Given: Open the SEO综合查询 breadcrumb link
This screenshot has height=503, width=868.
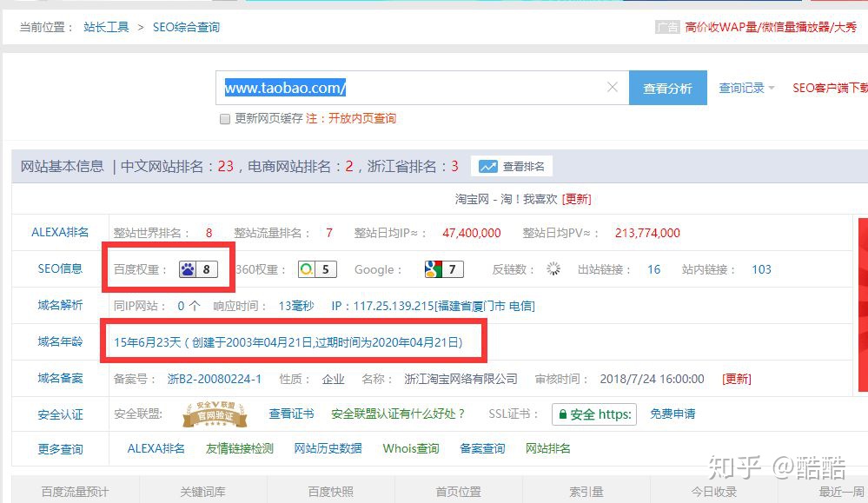Looking at the screenshot, I should coord(186,27).
